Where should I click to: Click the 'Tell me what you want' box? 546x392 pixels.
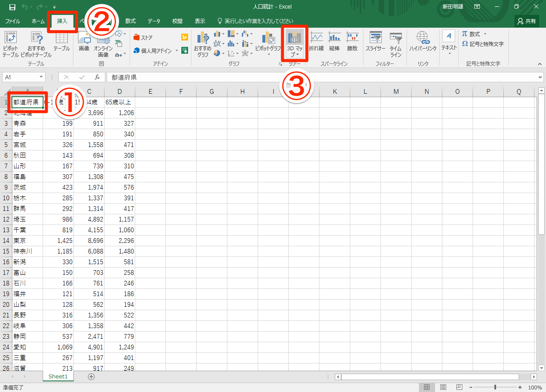tap(255, 21)
